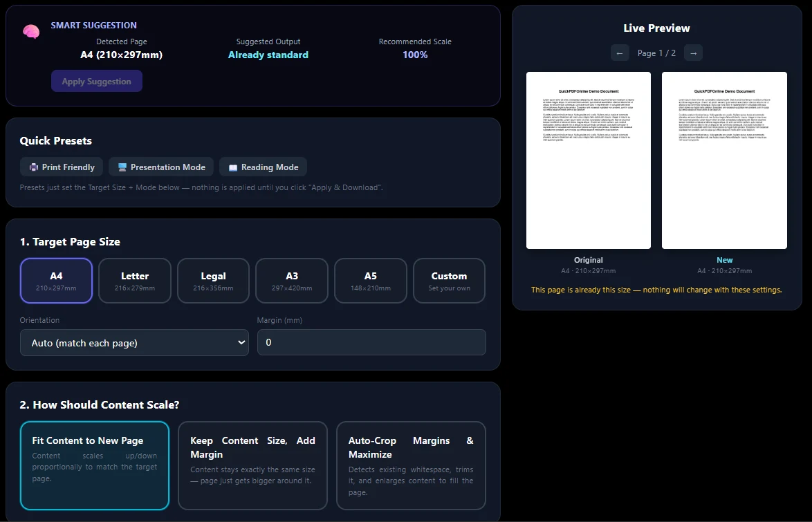This screenshot has width=812, height=522.
Task: Click the 'SMART SUGGESTION' heading
Action: pyautogui.click(x=94, y=26)
